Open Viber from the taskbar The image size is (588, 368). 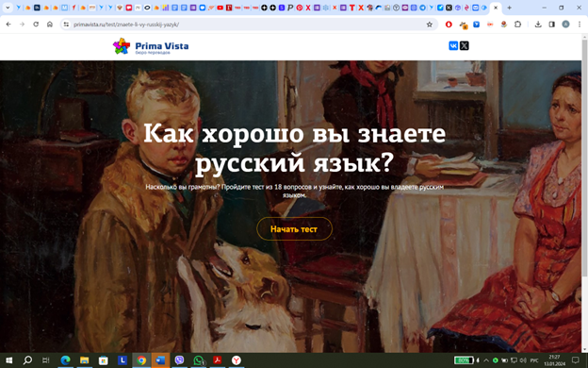(179, 360)
